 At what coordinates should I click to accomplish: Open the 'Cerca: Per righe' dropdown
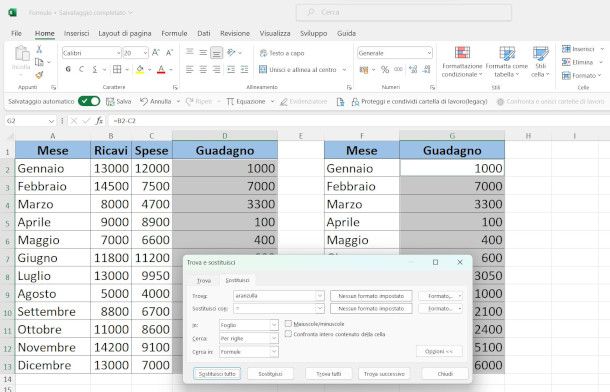(x=274, y=338)
